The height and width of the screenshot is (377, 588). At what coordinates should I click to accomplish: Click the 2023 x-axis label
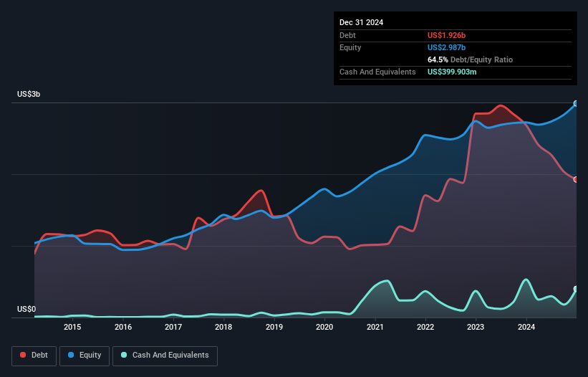pos(476,327)
